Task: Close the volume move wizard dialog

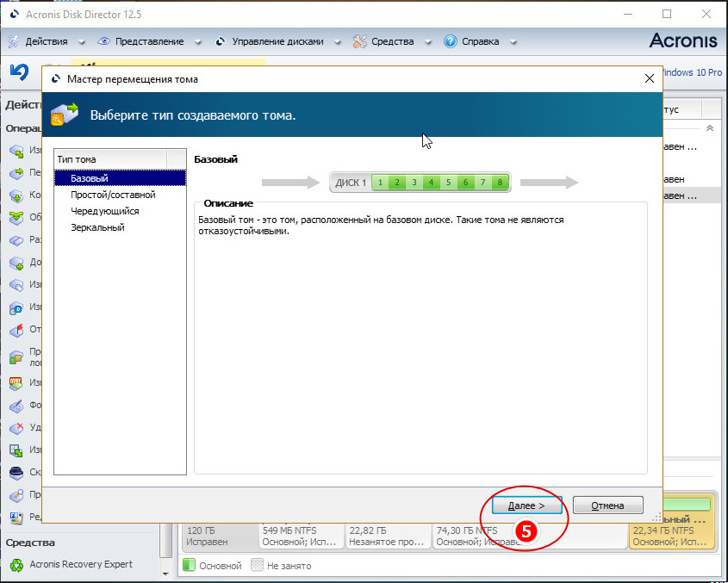Action: [650, 79]
